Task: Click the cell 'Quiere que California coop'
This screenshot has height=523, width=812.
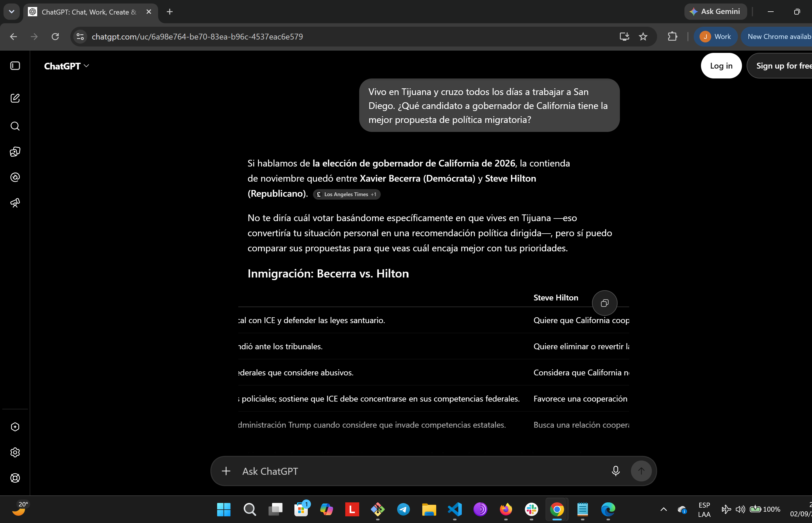Action: coord(581,320)
